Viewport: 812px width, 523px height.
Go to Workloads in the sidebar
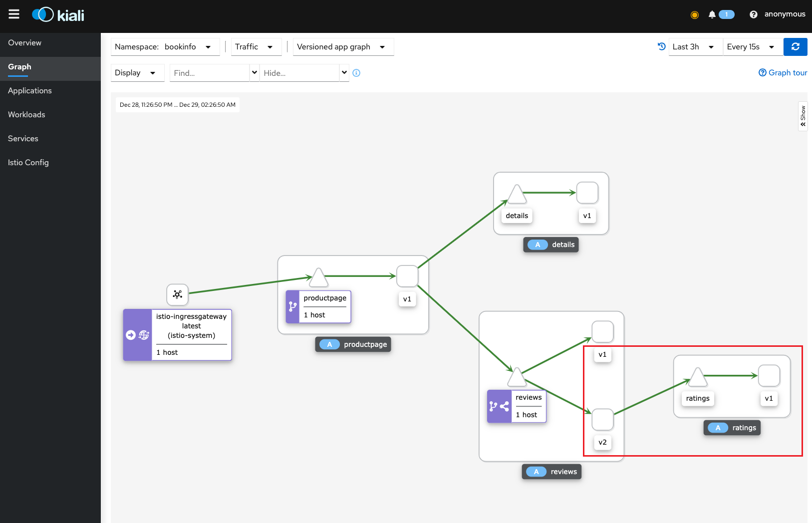(26, 115)
